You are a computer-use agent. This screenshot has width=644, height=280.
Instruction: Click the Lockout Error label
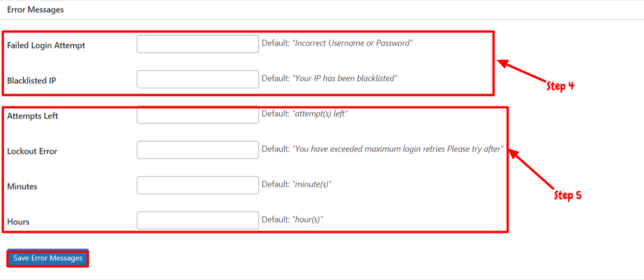point(32,151)
